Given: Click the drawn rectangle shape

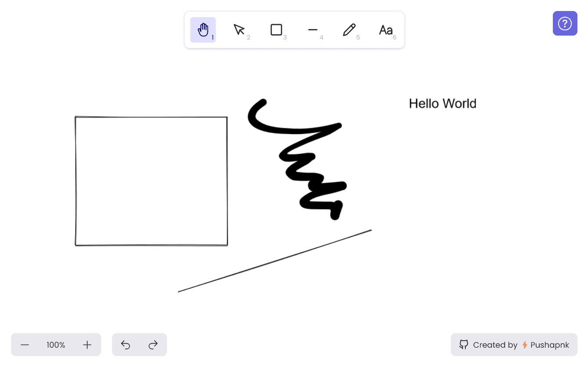Looking at the screenshot, I should point(151,116).
